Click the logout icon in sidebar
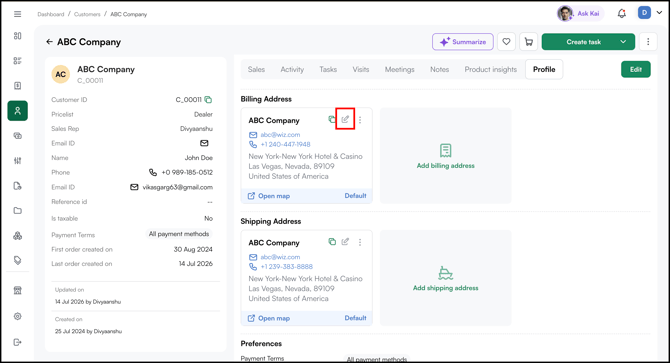670x363 pixels. coord(18,342)
